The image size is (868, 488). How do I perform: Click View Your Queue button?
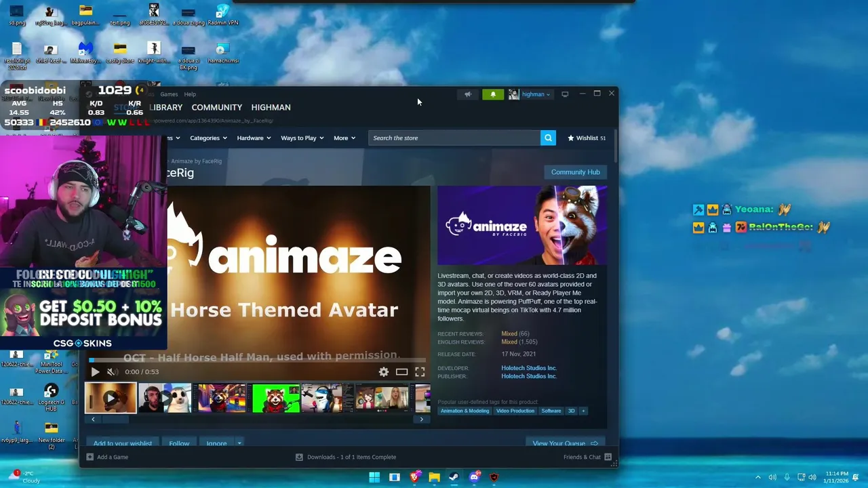pyautogui.click(x=566, y=444)
